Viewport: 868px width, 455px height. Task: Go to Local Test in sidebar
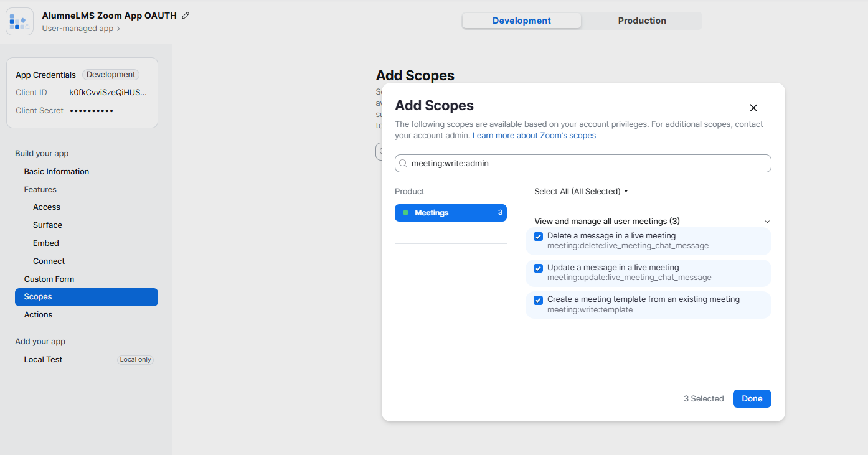tap(43, 360)
